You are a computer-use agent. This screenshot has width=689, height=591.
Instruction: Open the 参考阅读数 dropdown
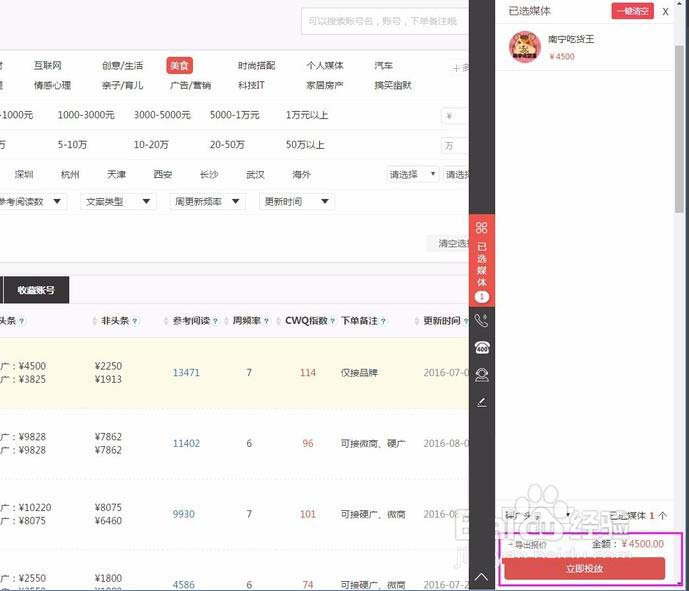tap(32, 202)
